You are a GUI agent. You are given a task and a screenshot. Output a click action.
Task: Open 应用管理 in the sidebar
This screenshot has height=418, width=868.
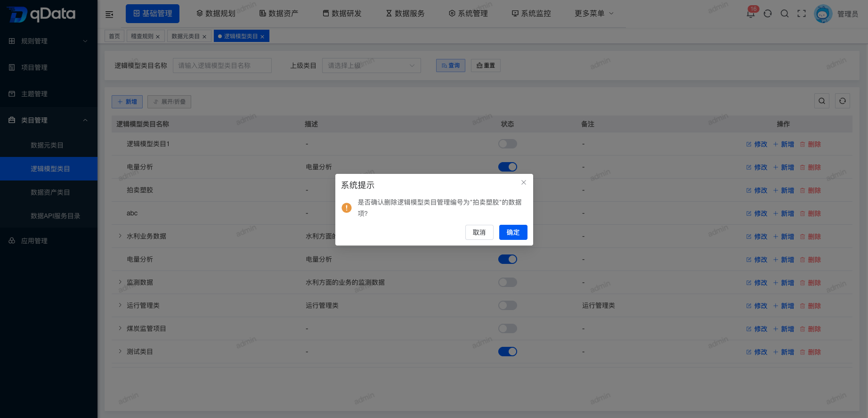click(x=49, y=241)
